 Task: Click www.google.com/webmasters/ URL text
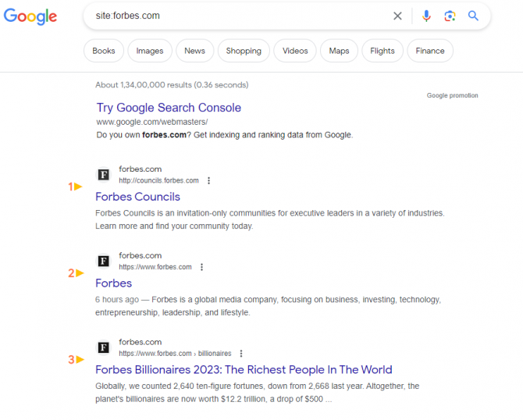152,122
